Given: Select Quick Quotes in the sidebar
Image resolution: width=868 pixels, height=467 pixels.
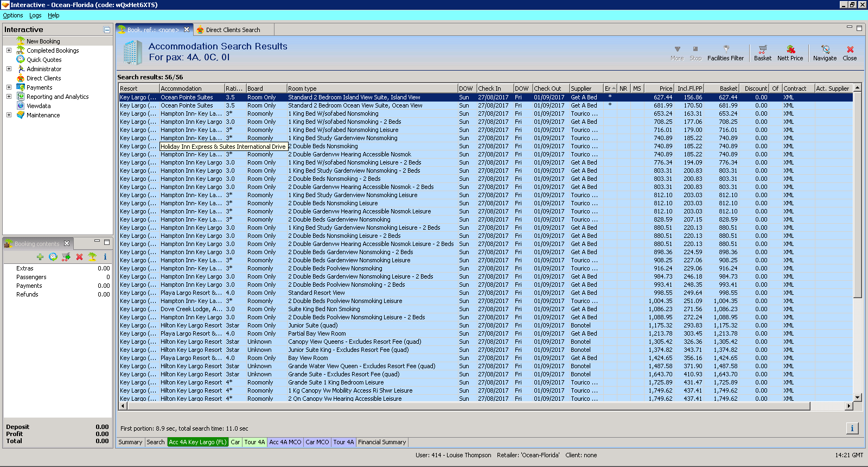Looking at the screenshot, I should [44, 60].
